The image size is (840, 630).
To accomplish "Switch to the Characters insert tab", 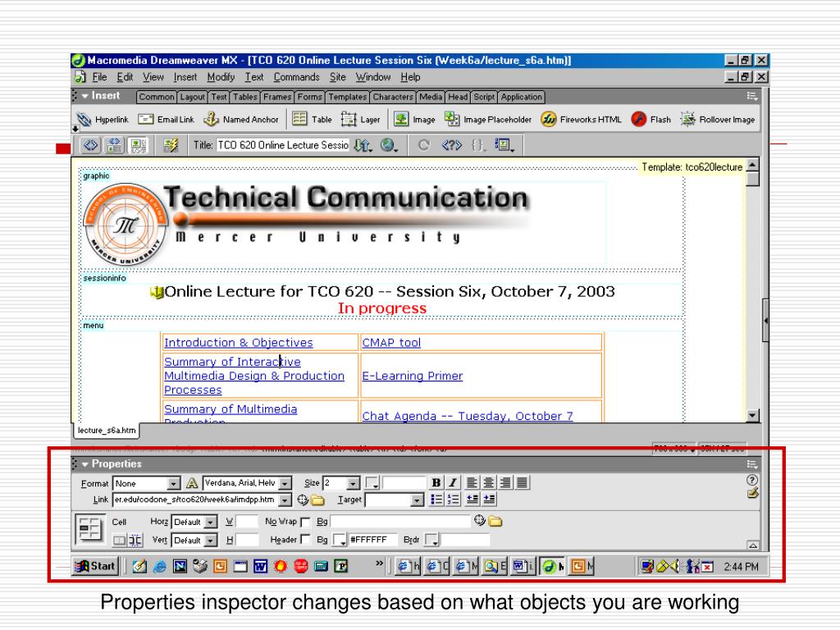I will tap(393, 97).
